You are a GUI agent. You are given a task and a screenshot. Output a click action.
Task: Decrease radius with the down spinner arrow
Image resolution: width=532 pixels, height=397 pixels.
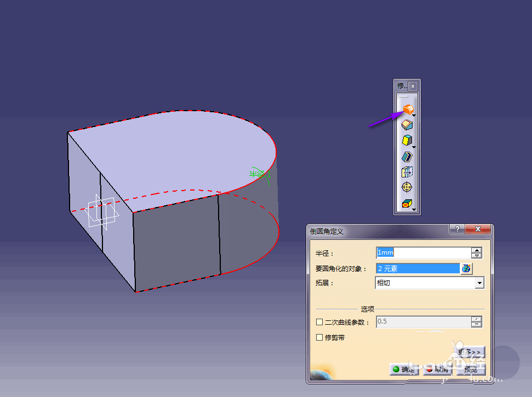pyautogui.click(x=477, y=256)
